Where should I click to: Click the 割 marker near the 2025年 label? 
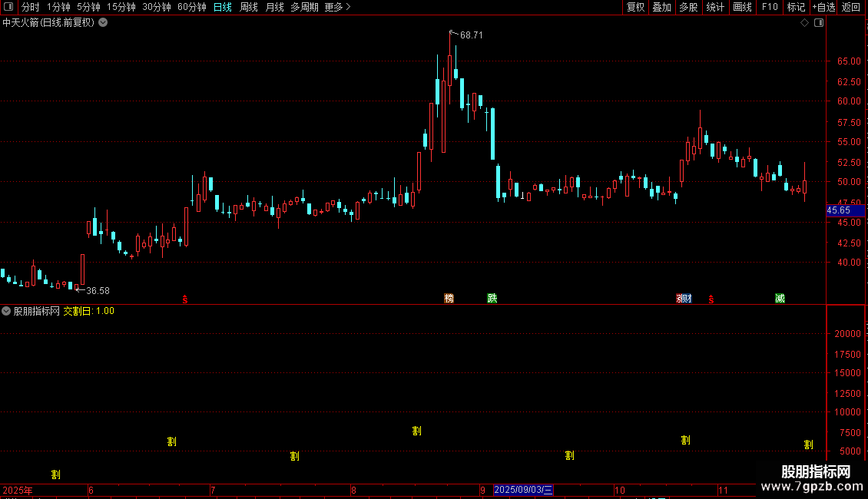pos(55,474)
